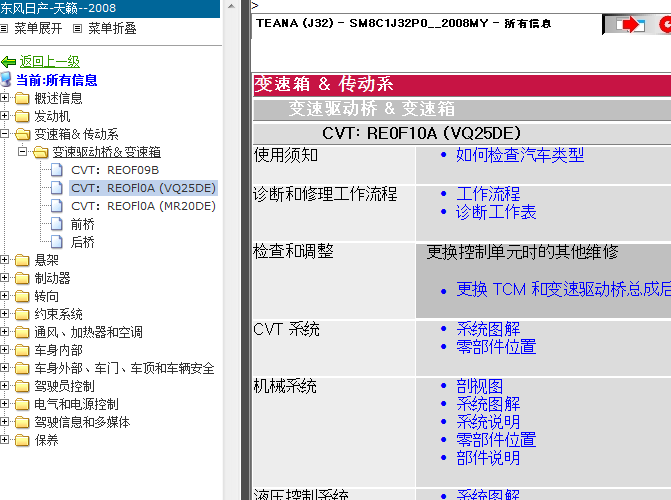Select CVT: REOF09B tree item
Screen dimensions: 671x500
pyautogui.click(x=115, y=170)
